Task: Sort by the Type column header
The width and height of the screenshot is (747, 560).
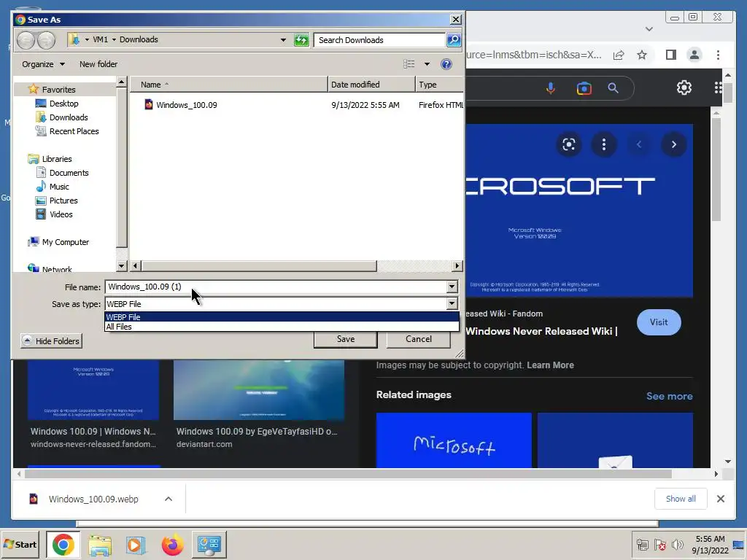Action: 439,85
